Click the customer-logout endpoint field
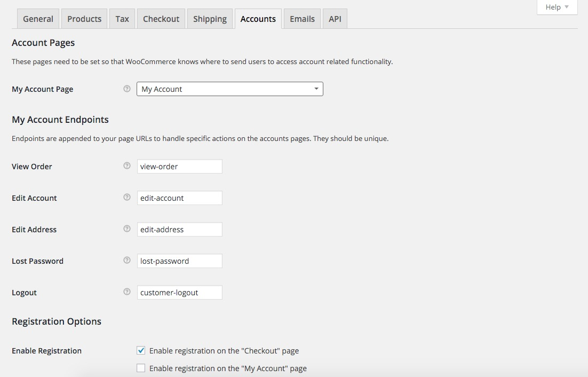The image size is (588, 377). 179,293
